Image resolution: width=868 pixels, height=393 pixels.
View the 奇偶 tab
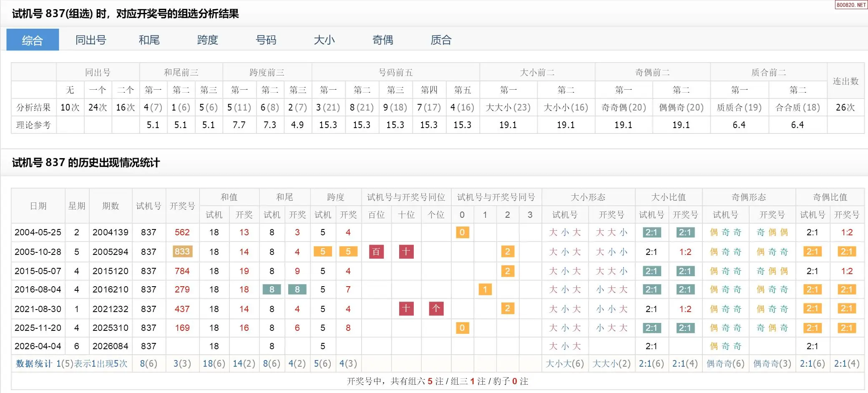pyautogui.click(x=382, y=40)
